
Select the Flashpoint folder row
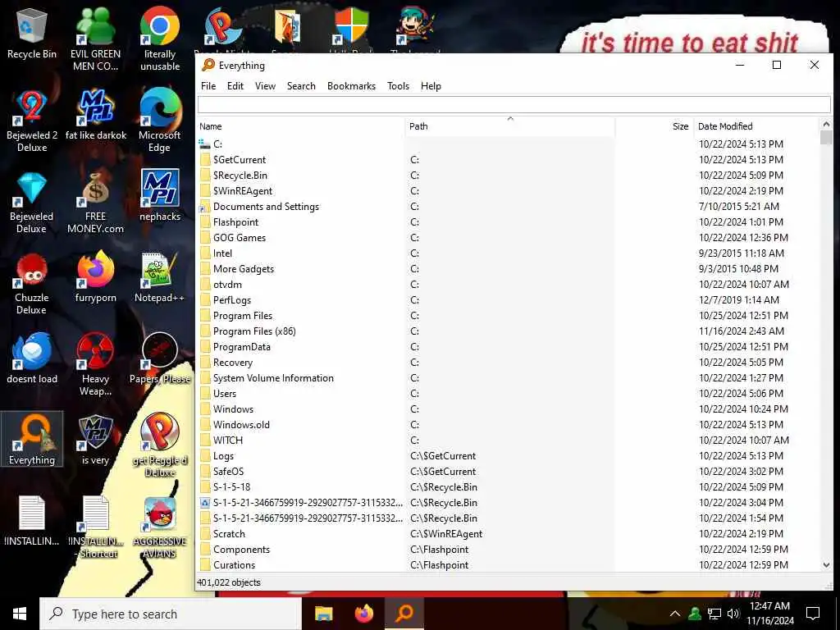[x=508, y=221]
